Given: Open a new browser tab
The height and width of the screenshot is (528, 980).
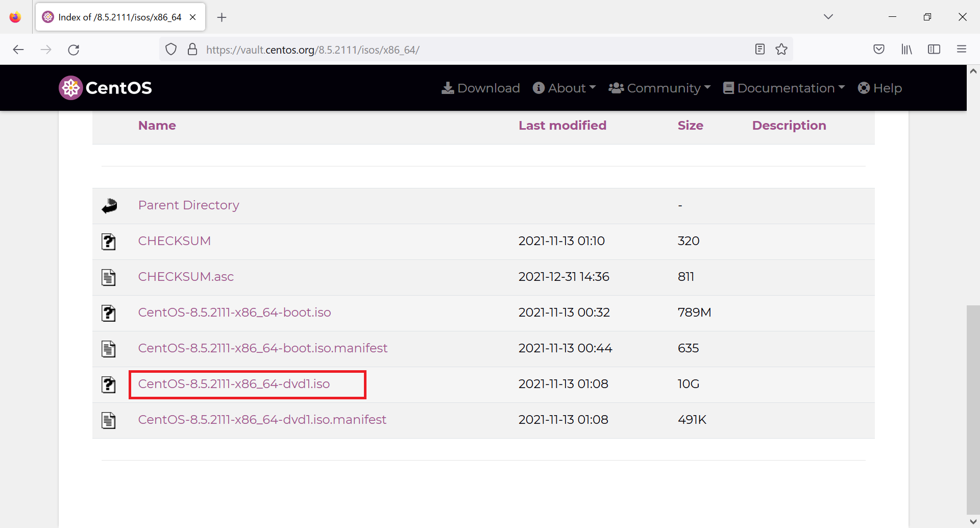Looking at the screenshot, I should coord(222,17).
